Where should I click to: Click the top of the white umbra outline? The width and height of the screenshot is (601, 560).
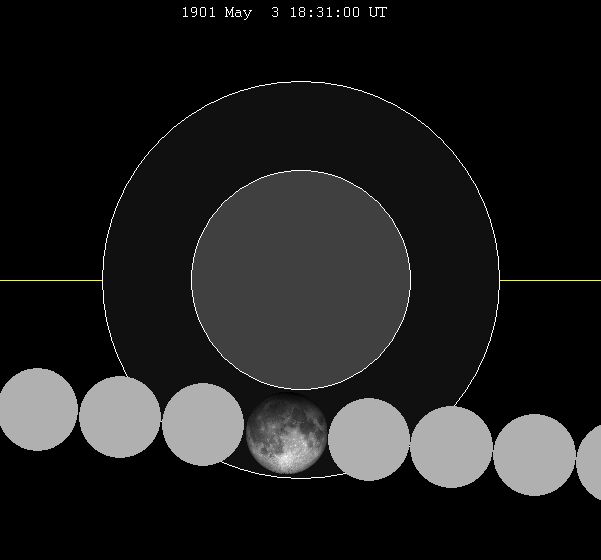point(300,171)
